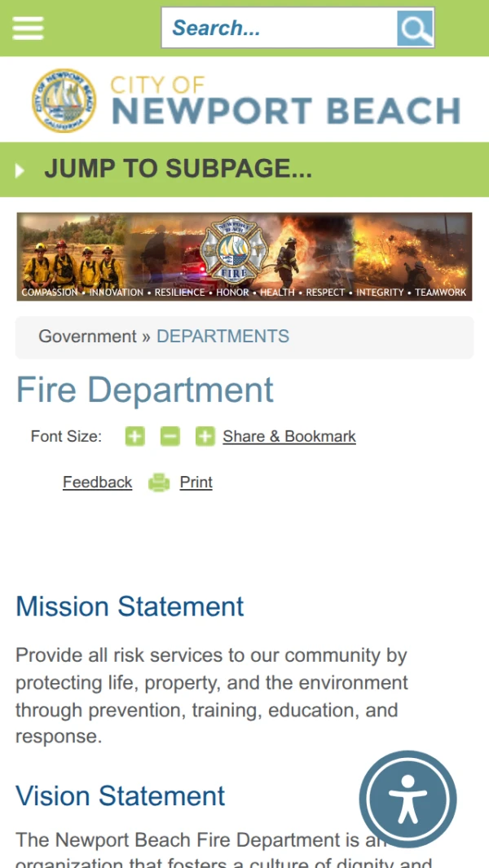The height and width of the screenshot is (868, 489).
Task: Open the hamburger navigation menu
Action: pyautogui.click(x=28, y=28)
